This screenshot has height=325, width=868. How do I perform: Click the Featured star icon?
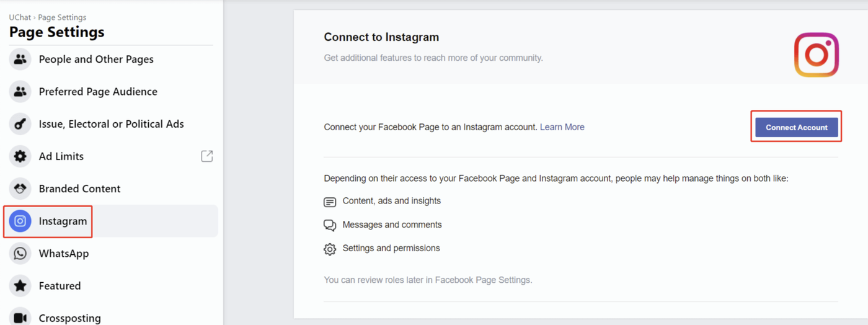click(20, 286)
